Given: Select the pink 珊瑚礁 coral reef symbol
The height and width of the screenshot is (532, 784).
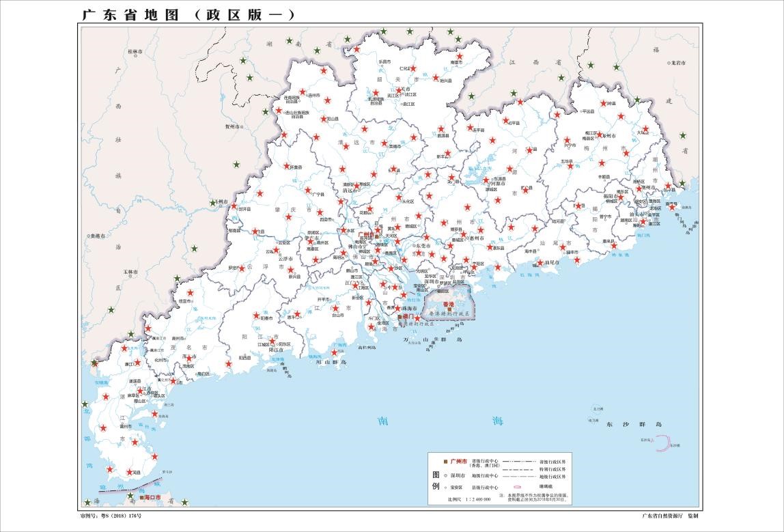Looking at the screenshot, I should 518,488.
